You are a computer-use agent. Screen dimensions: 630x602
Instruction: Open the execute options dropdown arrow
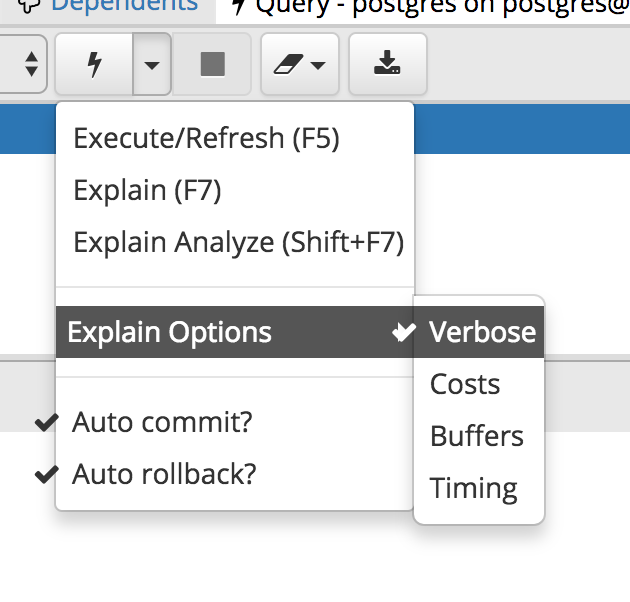(x=151, y=66)
